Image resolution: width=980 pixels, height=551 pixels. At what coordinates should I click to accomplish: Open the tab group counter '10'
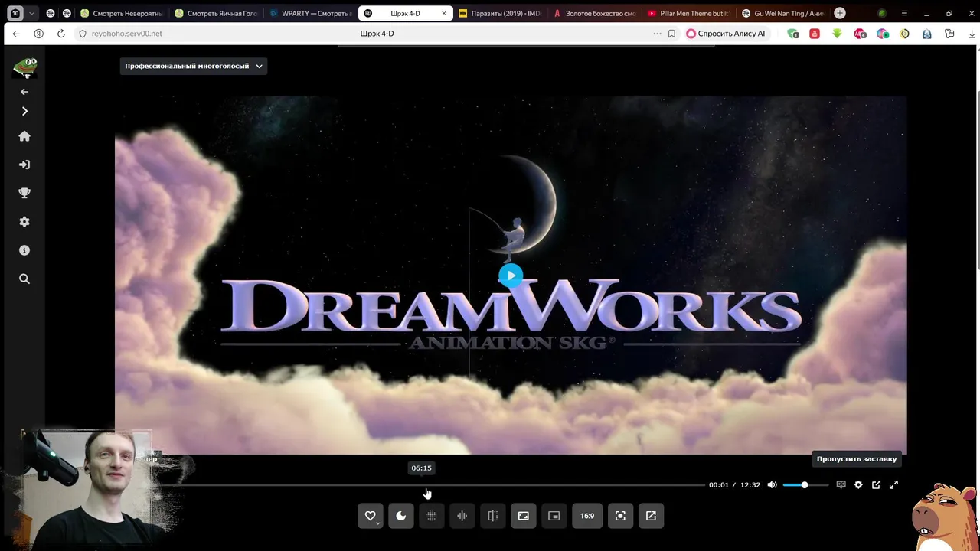coord(15,13)
